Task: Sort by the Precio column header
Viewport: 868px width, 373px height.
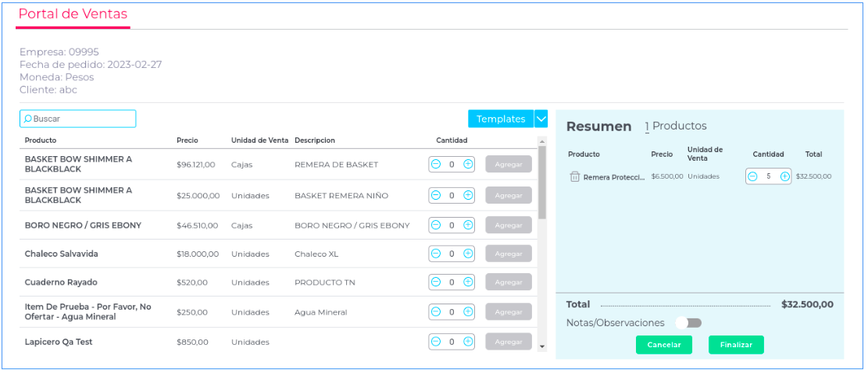Action: [x=188, y=140]
